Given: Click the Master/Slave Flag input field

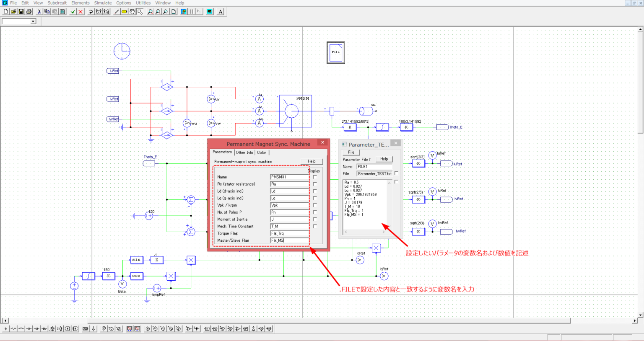Looking at the screenshot, I should pos(289,240).
